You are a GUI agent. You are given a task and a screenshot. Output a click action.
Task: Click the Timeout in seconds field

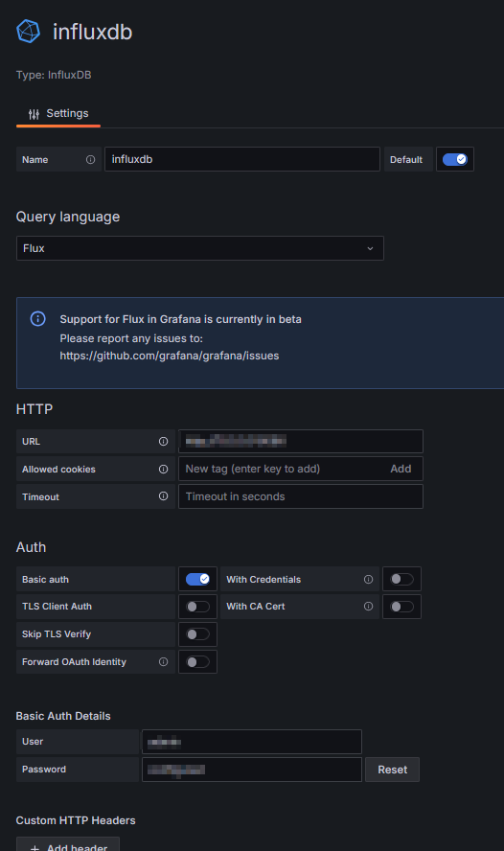(x=301, y=496)
